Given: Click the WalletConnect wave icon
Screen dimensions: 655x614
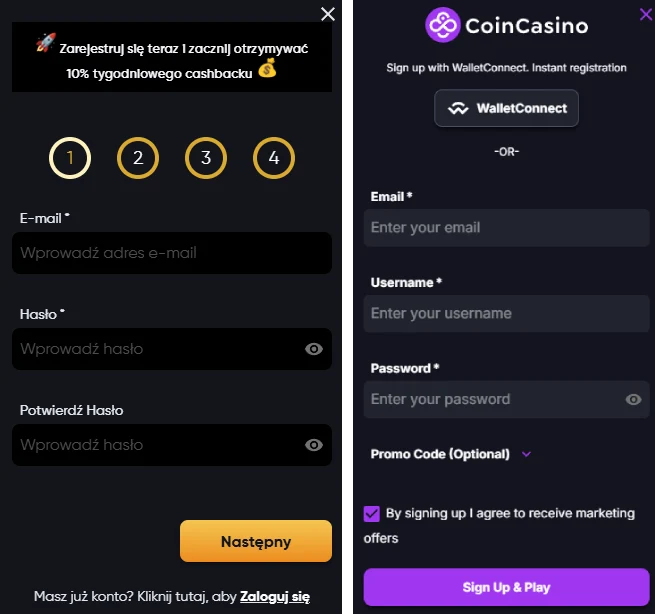Looking at the screenshot, I should click(458, 109).
